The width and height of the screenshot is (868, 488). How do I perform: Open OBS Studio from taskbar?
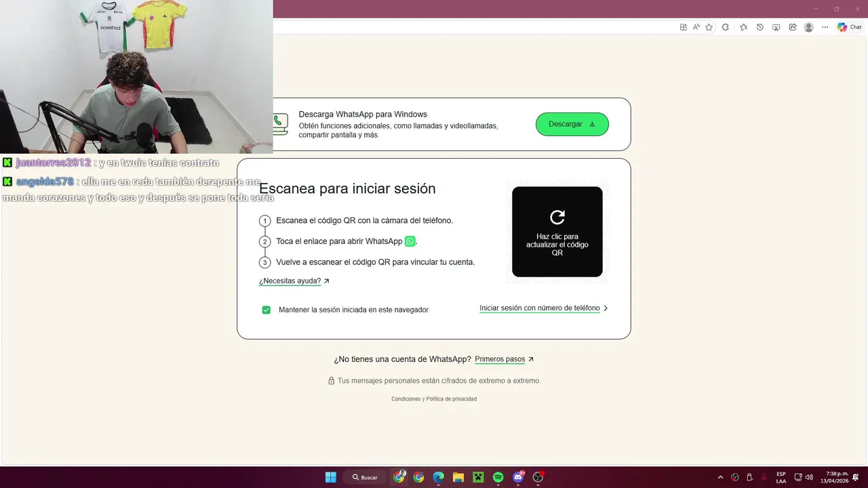click(538, 477)
